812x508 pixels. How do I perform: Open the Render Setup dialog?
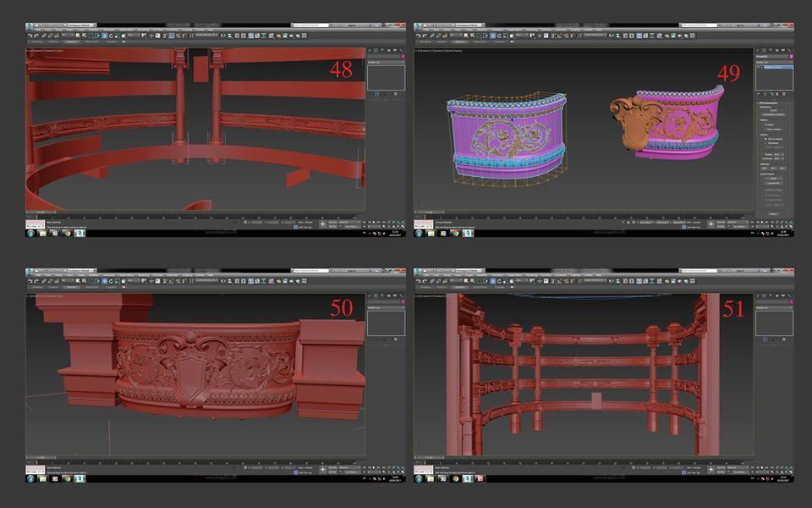point(284,37)
